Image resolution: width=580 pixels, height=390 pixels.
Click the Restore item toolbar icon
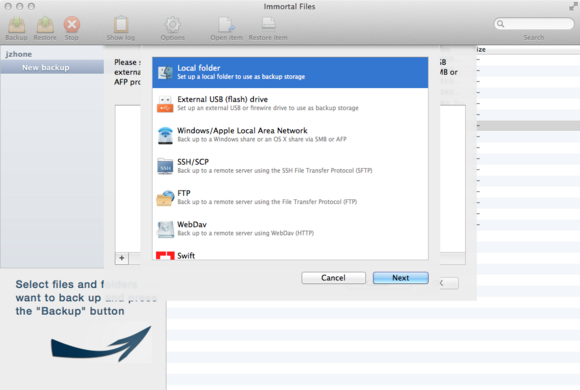pyautogui.click(x=268, y=25)
